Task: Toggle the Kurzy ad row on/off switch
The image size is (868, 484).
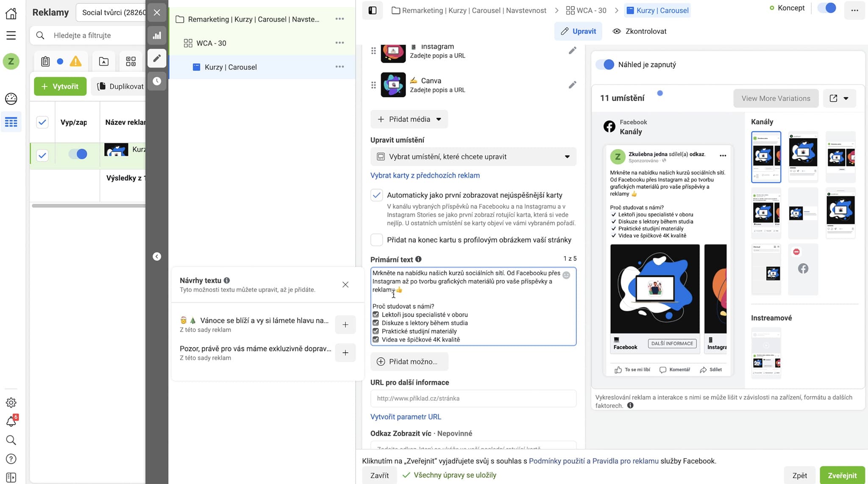Action: click(x=78, y=154)
